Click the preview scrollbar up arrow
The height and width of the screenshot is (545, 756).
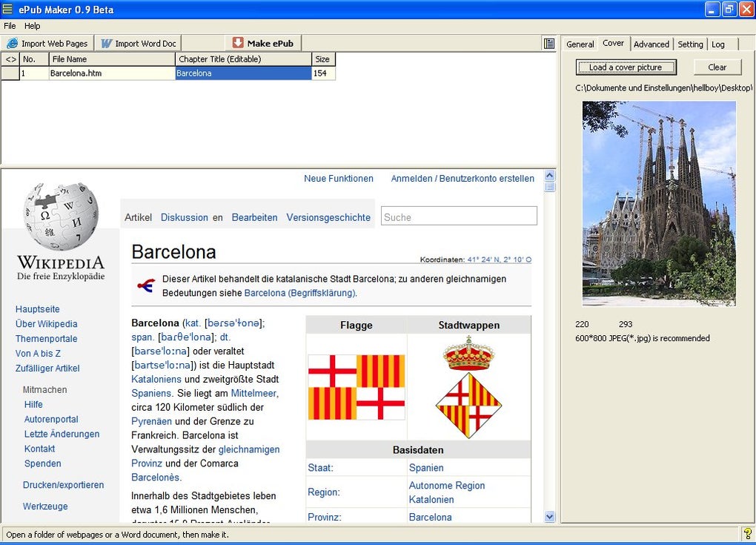(x=550, y=176)
